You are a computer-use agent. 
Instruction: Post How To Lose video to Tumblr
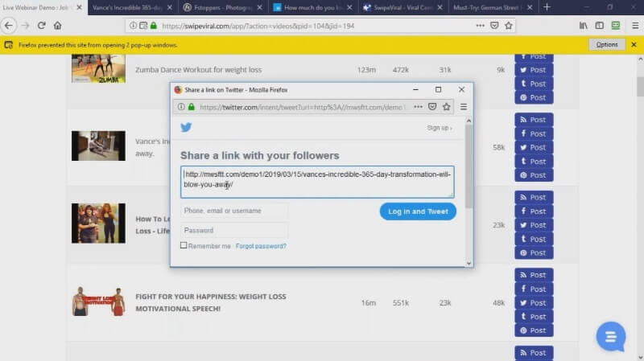pos(534,239)
